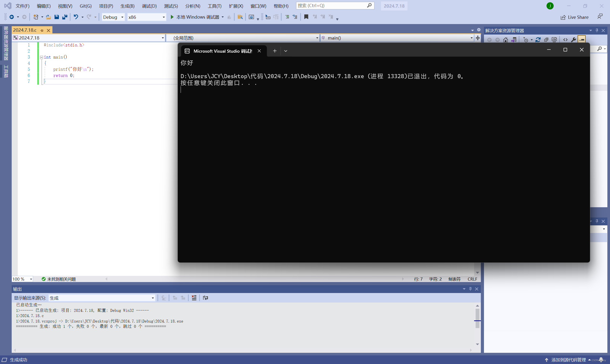Save the current file with the floppy icon
This screenshot has height=364, width=610.
pos(57,17)
